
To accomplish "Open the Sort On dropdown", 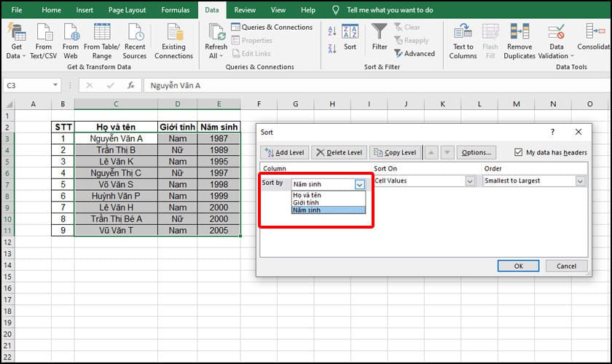I will click(470, 181).
